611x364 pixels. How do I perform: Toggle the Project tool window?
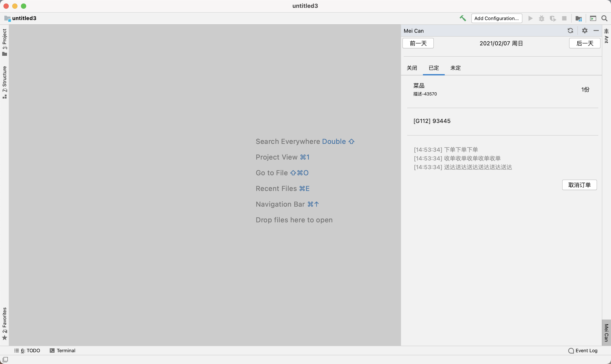[x=5, y=42]
